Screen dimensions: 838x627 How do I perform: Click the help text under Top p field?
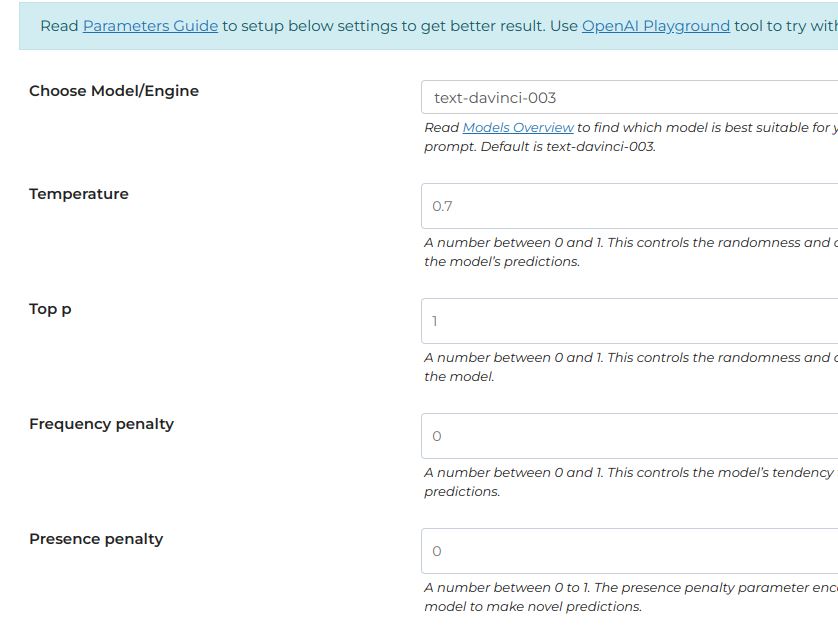point(629,367)
